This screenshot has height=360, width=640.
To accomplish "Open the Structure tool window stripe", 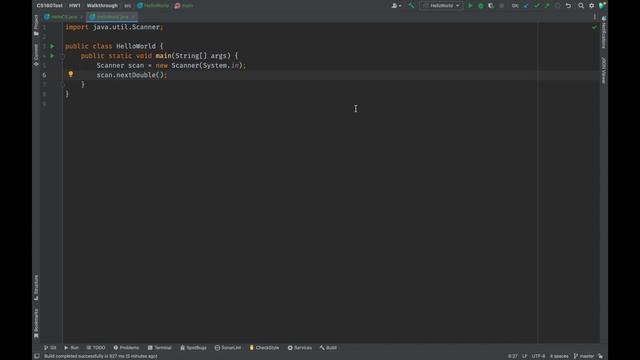I will [36, 287].
